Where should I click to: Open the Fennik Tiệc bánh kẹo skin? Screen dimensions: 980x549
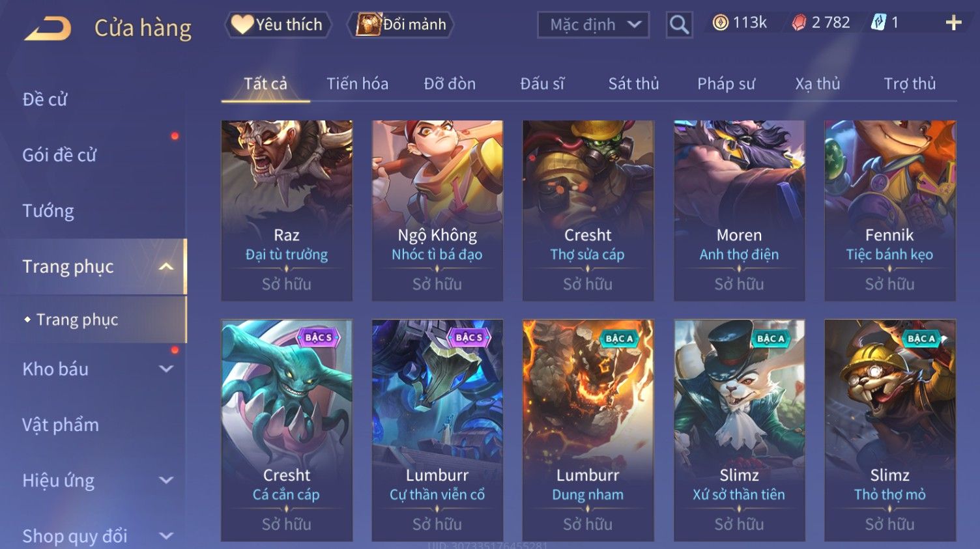coord(890,210)
